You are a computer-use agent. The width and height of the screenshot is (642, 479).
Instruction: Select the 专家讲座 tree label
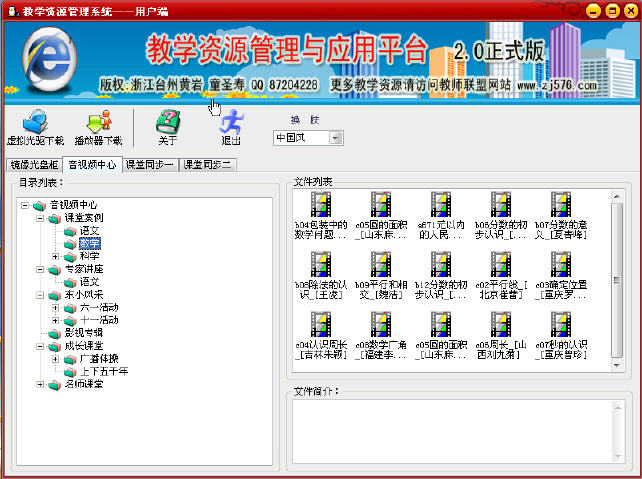coord(84,269)
